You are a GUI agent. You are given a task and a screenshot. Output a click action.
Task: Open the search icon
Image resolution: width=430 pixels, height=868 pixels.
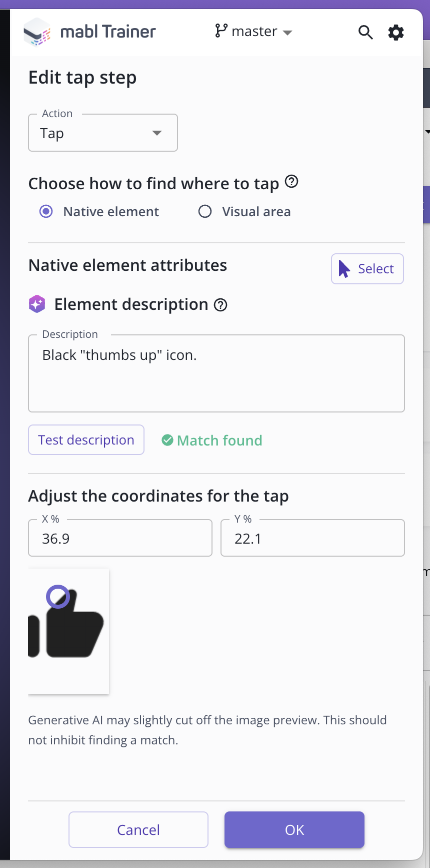pyautogui.click(x=365, y=32)
